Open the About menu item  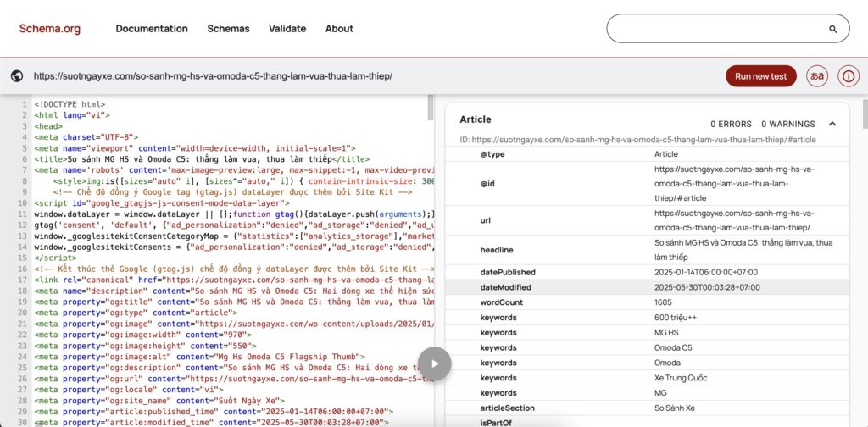(339, 29)
